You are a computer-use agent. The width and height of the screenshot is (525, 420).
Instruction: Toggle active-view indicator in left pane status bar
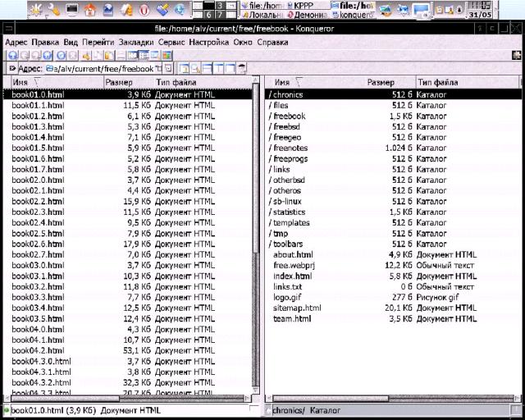pos(7,410)
